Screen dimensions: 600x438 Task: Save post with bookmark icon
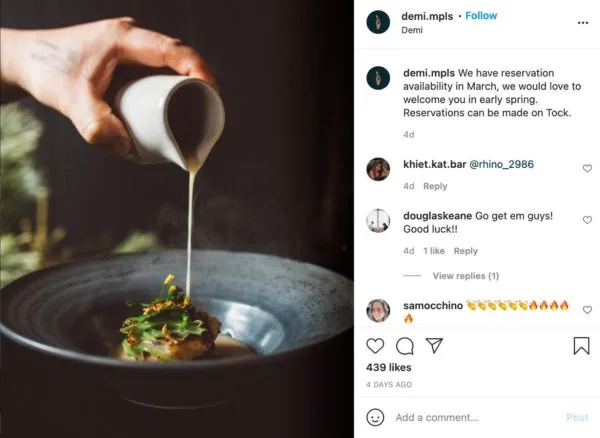581,346
